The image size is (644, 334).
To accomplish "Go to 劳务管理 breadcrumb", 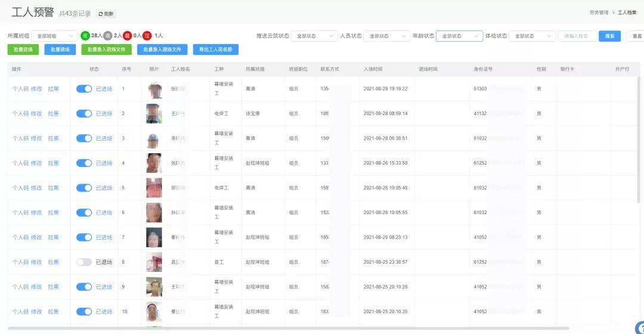I will (599, 13).
